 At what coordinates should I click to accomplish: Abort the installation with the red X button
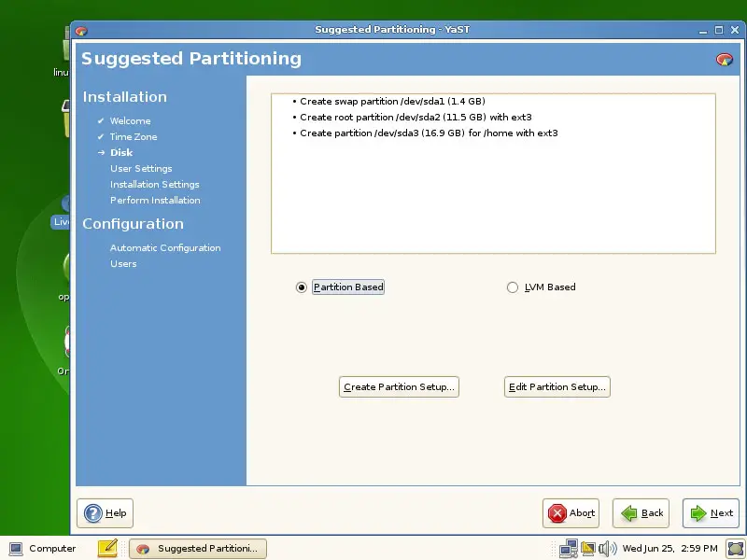pos(571,512)
